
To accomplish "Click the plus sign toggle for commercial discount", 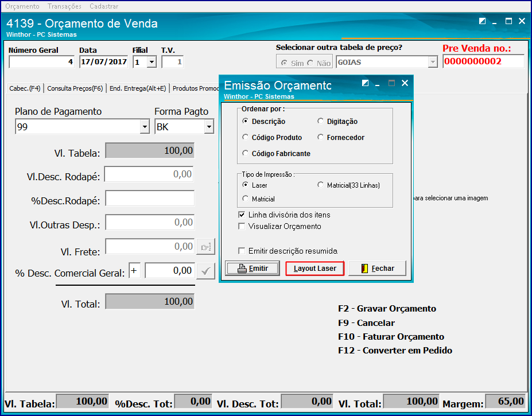I will (134, 270).
